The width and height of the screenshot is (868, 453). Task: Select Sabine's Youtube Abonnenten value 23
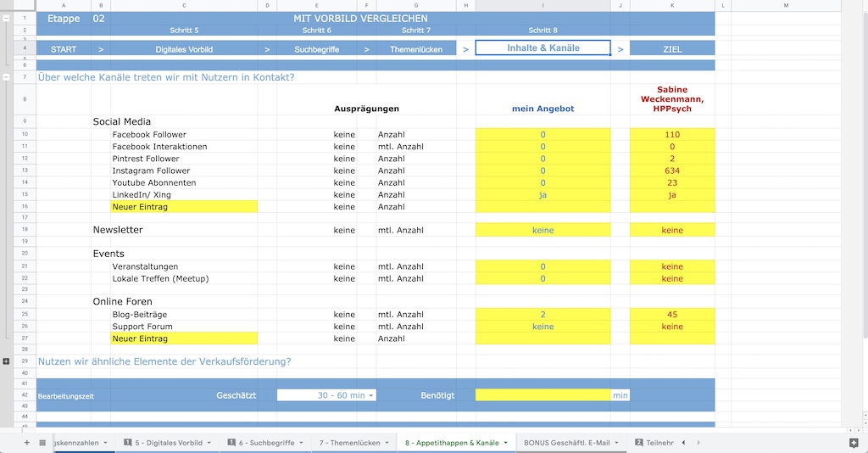[x=672, y=182]
